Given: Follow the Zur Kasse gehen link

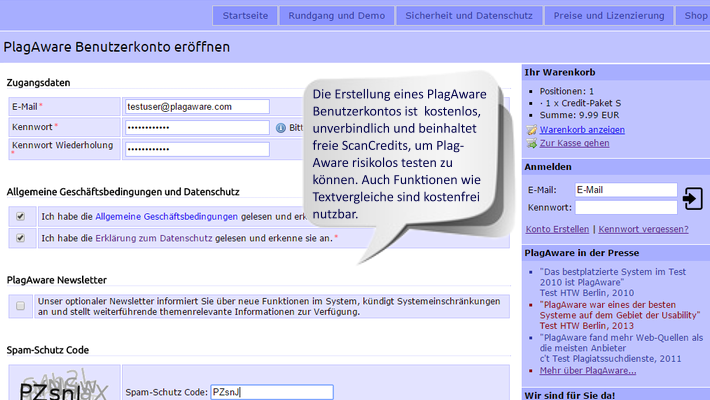Looking at the screenshot, I should click(574, 143).
